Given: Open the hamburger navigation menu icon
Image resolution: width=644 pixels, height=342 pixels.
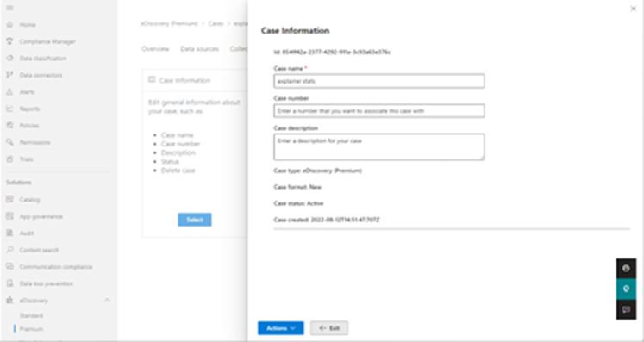Looking at the screenshot, I should [x=9, y=8].
